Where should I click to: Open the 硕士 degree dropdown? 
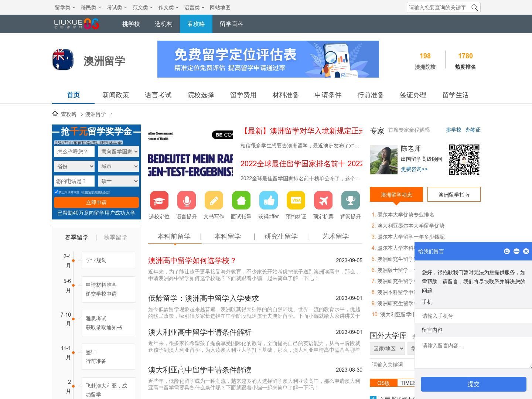(x=119, y=181)
